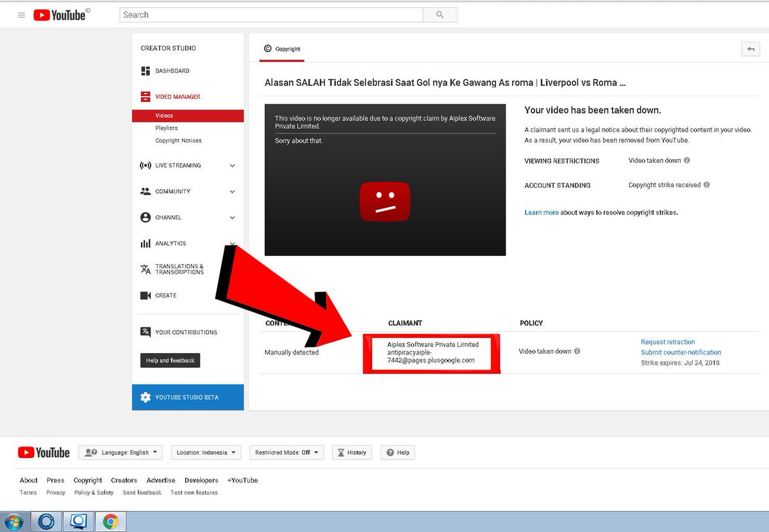Screen dimensions: 769x532
Task: Click Help and feedback button
Action: (170, 360)
